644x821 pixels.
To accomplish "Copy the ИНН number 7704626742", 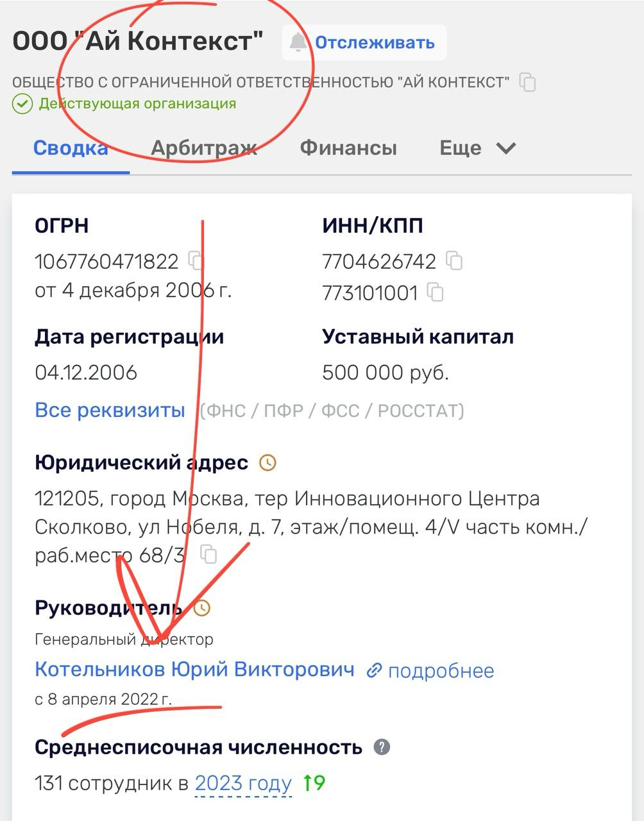I will pos(454,260).
